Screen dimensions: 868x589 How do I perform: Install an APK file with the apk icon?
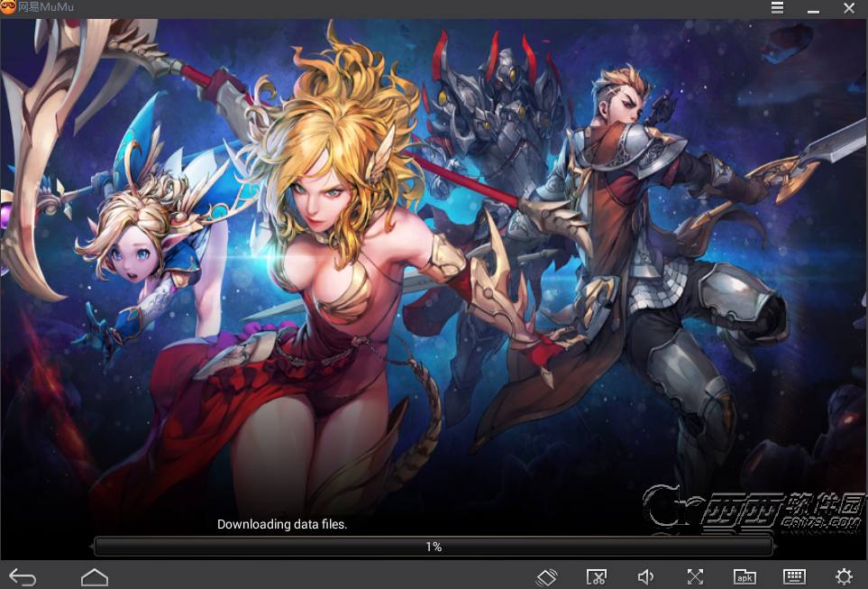tap(745, 576)
